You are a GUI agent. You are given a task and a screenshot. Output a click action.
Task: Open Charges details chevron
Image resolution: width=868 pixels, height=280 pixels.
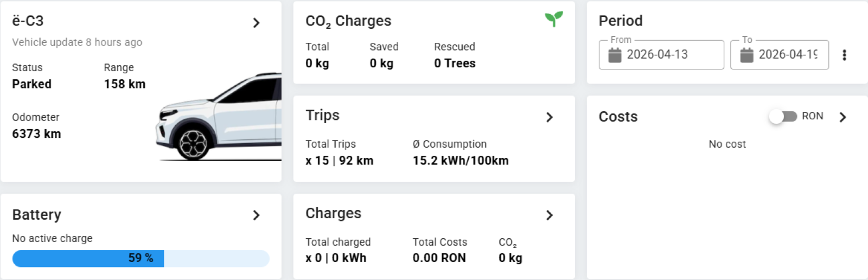[x=550, y=215]
